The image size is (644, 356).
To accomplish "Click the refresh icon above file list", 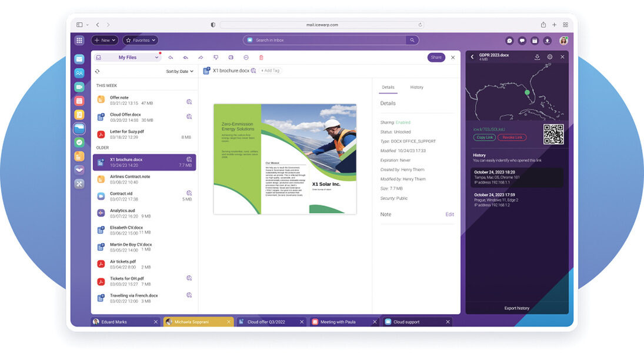I will click(98, 71).
